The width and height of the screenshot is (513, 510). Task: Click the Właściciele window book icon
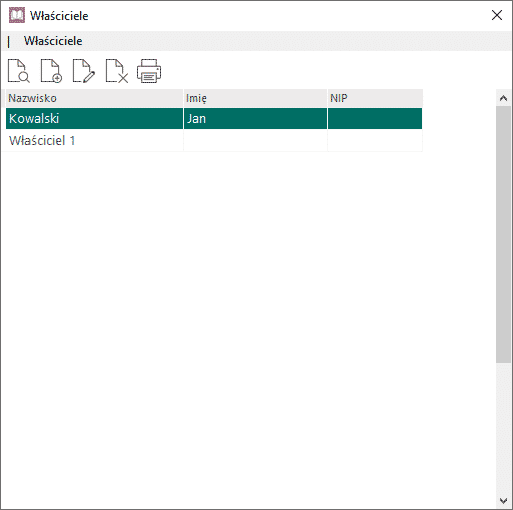(x=17, y=15)
